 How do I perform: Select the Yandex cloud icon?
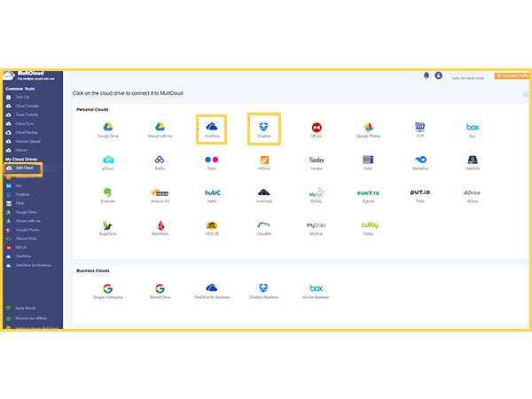click(317, 162)
